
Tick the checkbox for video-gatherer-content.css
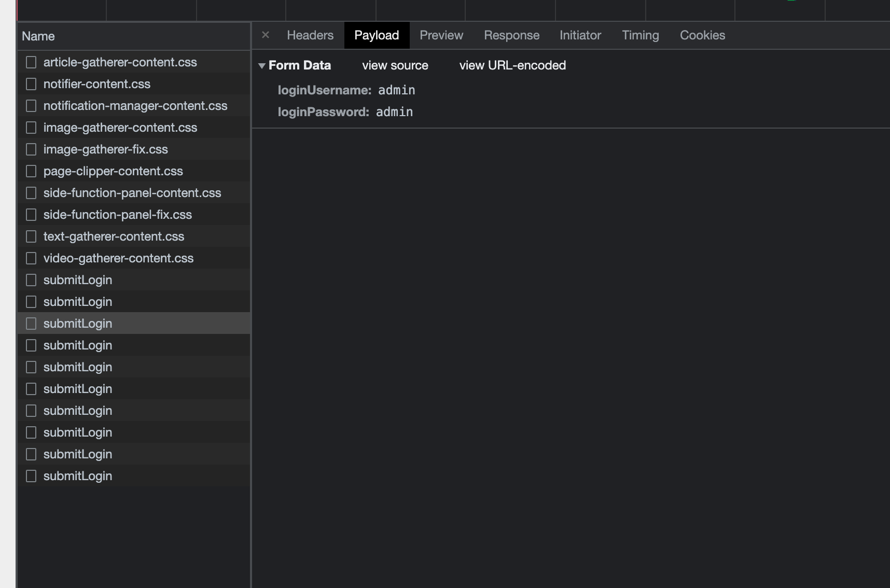(31, 258)
